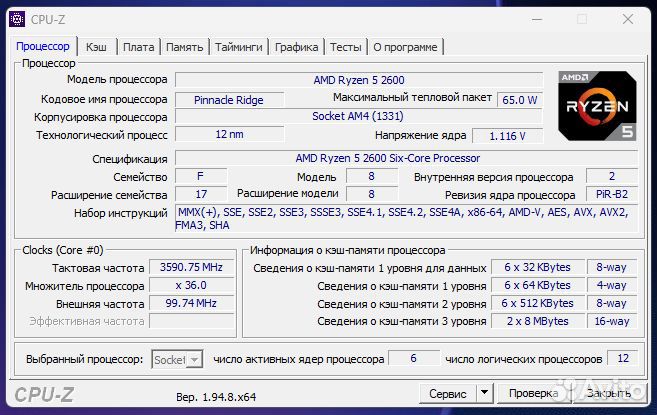This screenshot has height=415, width=657.
Task: Click the Clocks (Core #0) group label
Action: (x=63, y=250)
